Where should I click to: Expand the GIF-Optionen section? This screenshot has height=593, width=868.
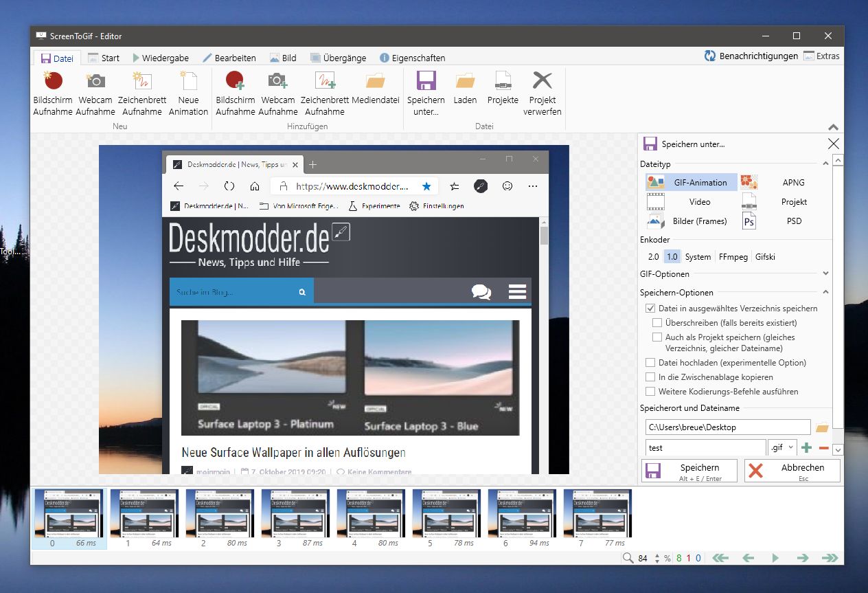click(x=825, y=274)
